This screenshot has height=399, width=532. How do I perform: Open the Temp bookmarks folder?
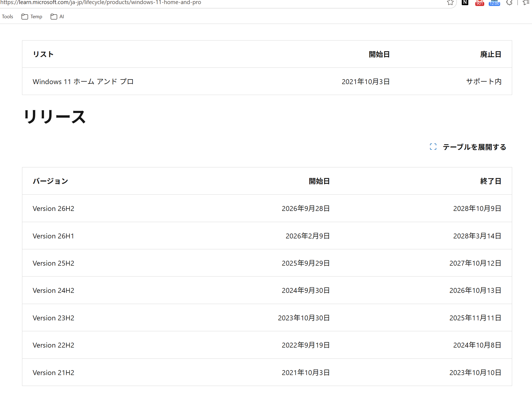coord(32,17)
